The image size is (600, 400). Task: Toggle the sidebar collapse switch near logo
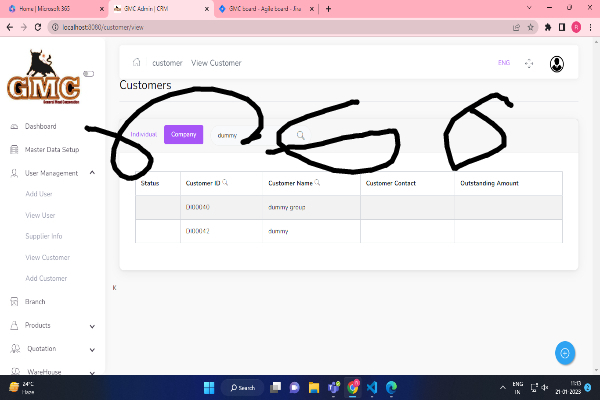coord(88,73)
